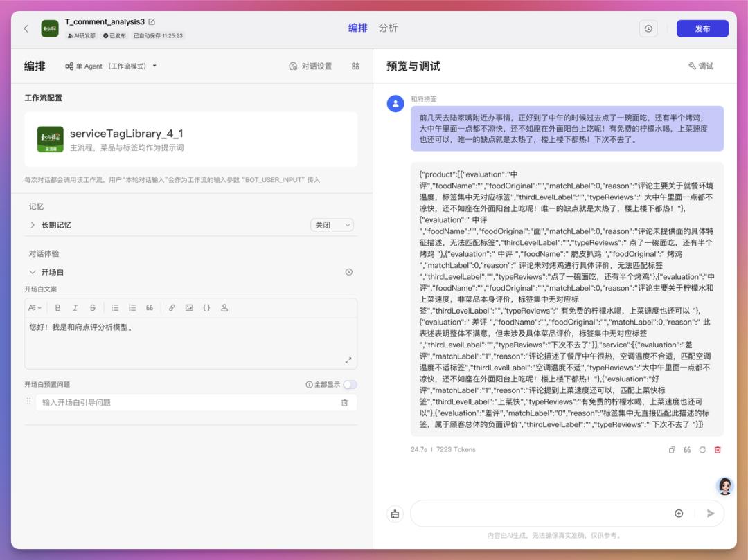Click the 调试 debug button

point(701,66)
